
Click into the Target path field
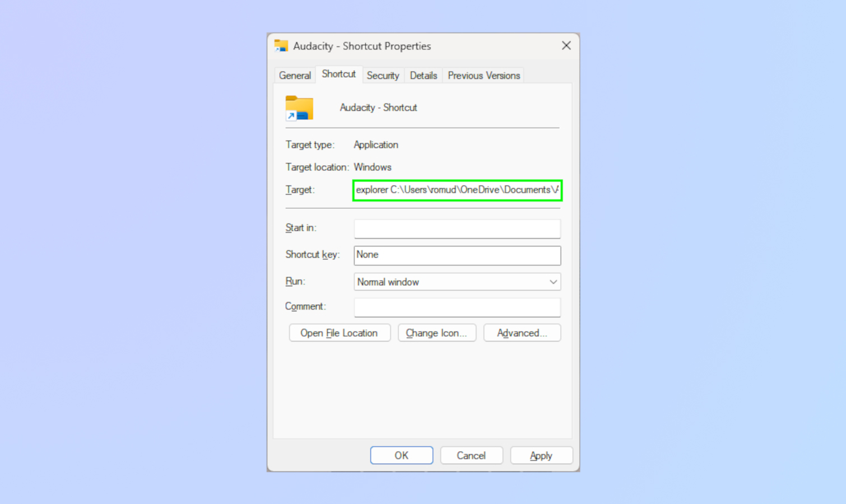[457, 190]
